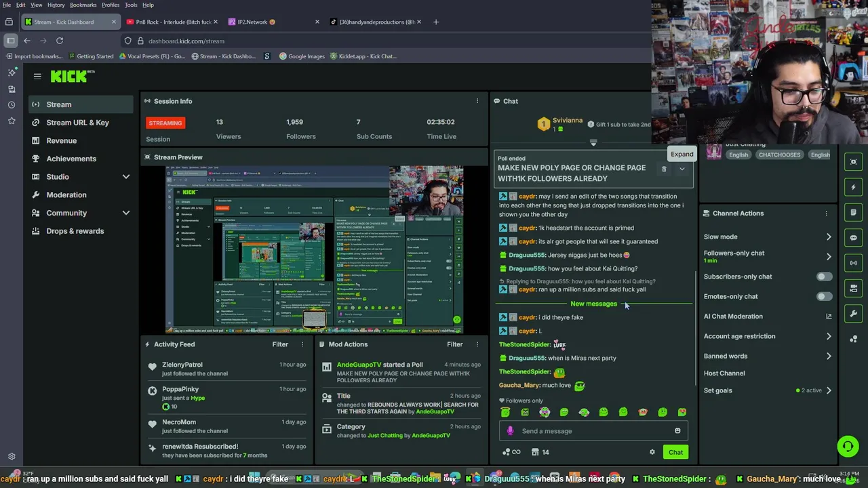Expand Slow mode settings
The image size is (868, 488).
point(829,237)
